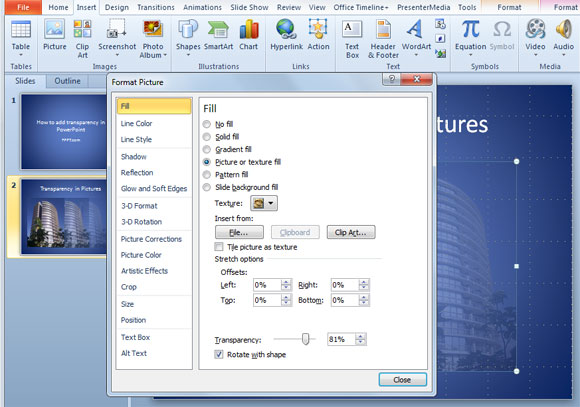Open Header & Footer settings
This screenshot has width=580, height=407.
pos(383,38)
